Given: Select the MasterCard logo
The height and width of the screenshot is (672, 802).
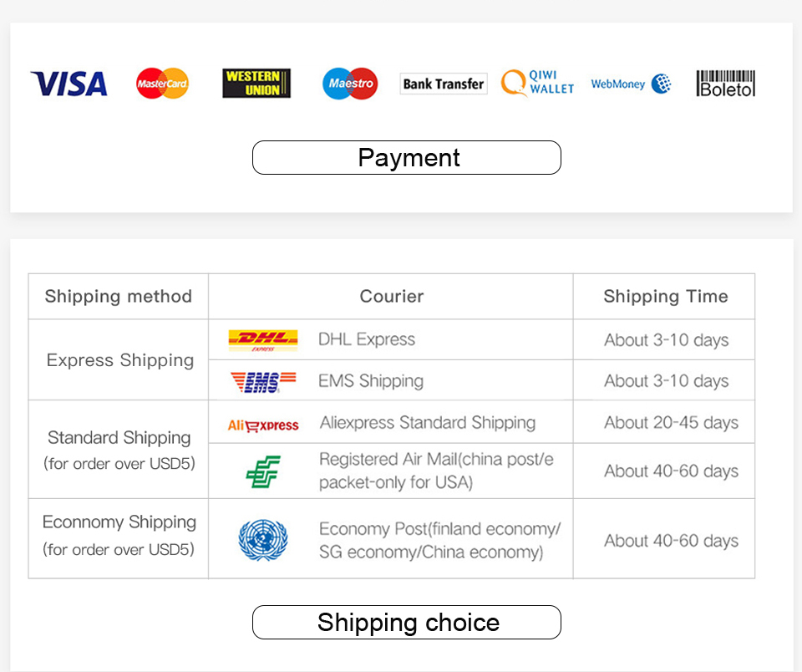Looking at the screenshot, I should [x=162, y=84].
